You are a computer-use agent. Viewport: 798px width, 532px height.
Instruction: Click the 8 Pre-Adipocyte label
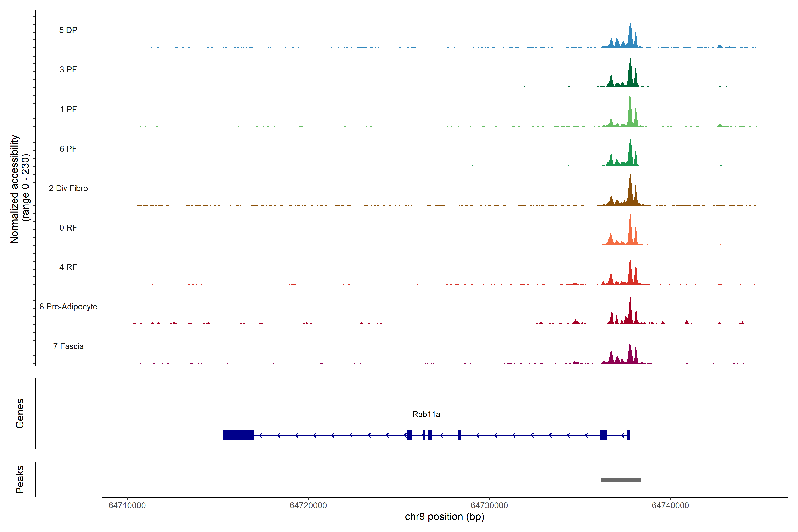[x=68, y=307]
